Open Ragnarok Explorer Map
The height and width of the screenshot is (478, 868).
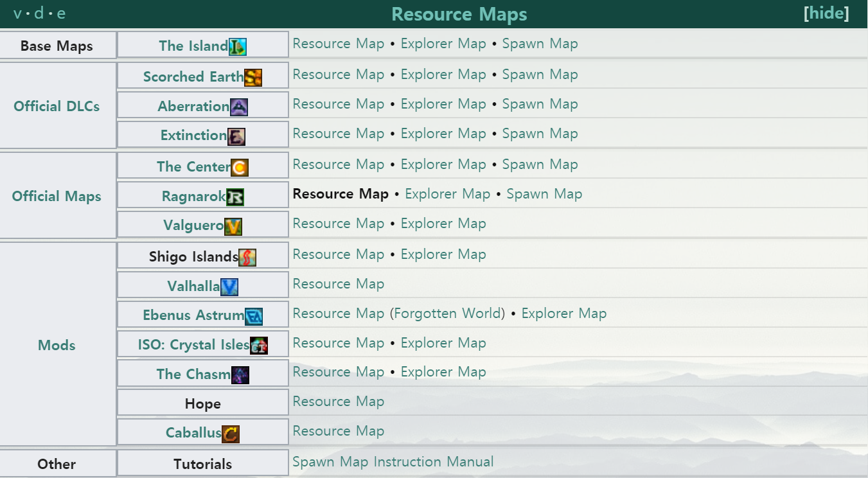448,194
